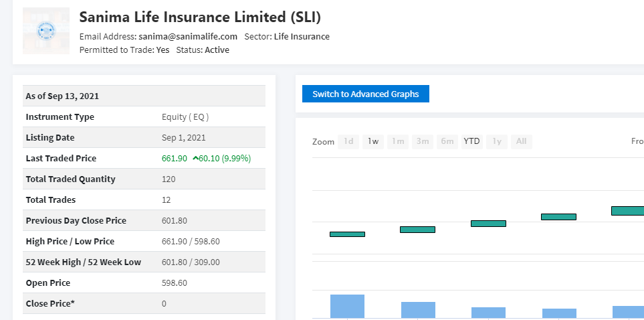This screenshot has width=644, height=320.
Task: Click the tallest volume bar on the chart
Action: click(x=348, y=307)
